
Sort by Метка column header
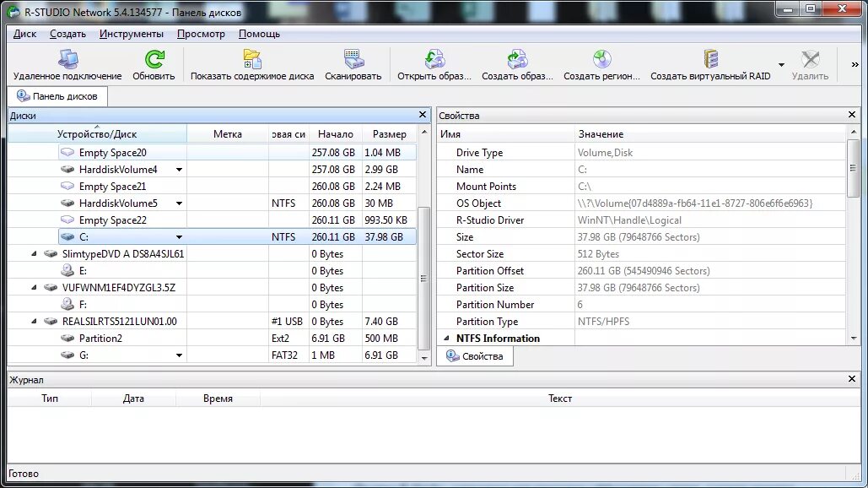[x=228, y=134]
